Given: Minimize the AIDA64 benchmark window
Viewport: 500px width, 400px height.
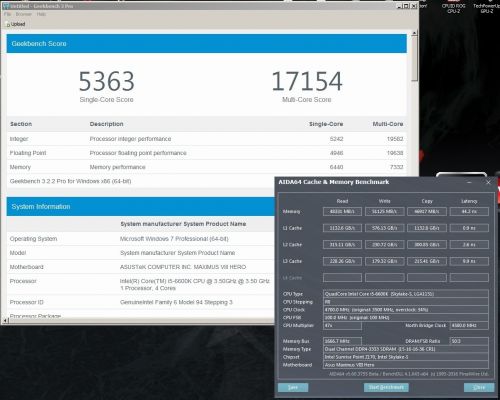Looking at the screenshot, I should point(469,182).
